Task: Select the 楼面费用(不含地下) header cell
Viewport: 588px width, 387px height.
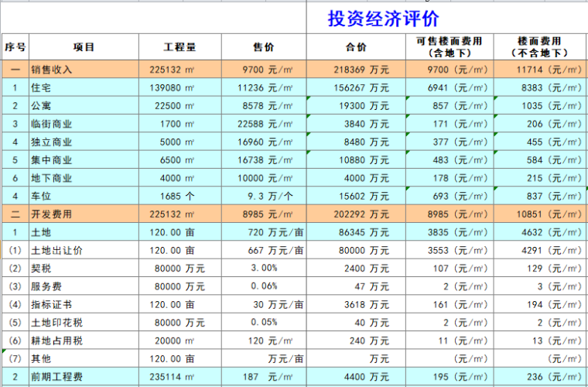Action: (x=540, y=47)
